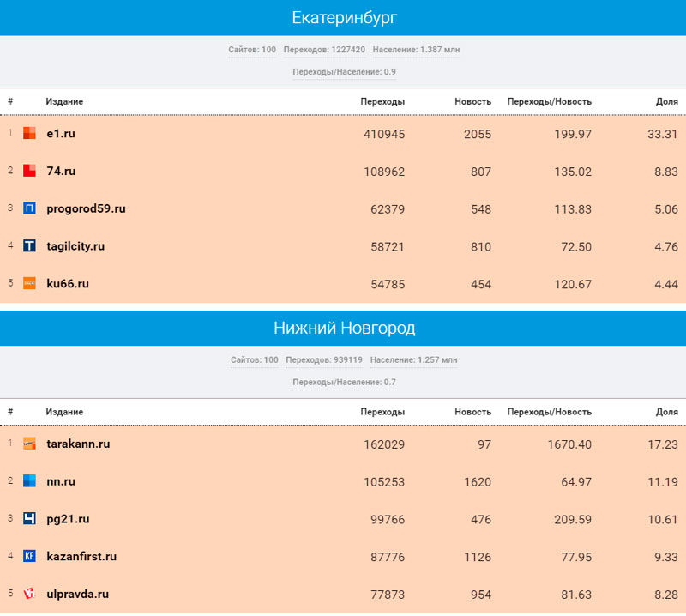Viewport: 686px width, 616px height.
Task: Click the e1.ru site icon
Action: (29, 134)
